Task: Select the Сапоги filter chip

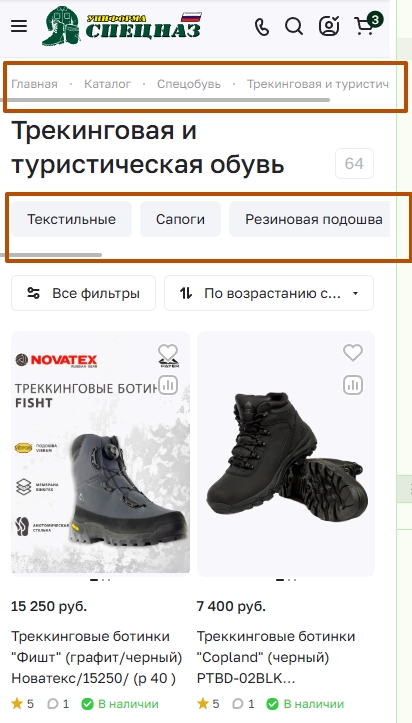Action: [x=180, y=219]
